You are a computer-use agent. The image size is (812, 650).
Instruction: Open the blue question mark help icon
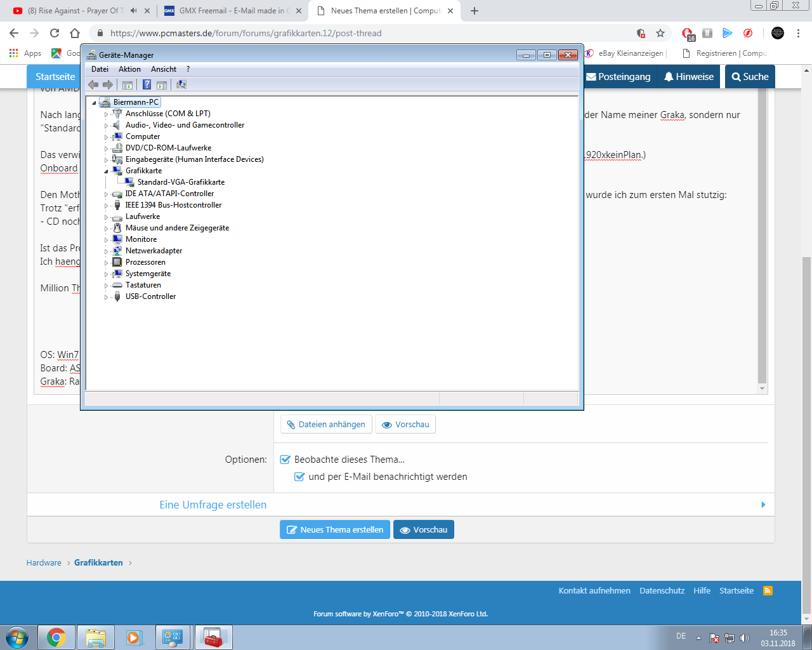coord(147,84)
